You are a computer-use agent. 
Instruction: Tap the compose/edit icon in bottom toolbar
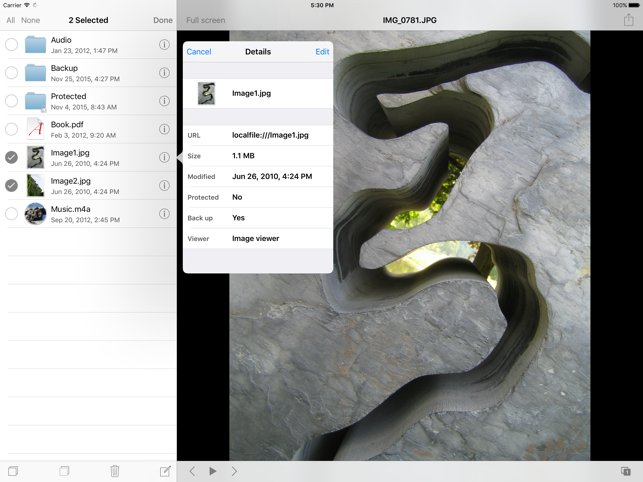(x=165, y=471)
